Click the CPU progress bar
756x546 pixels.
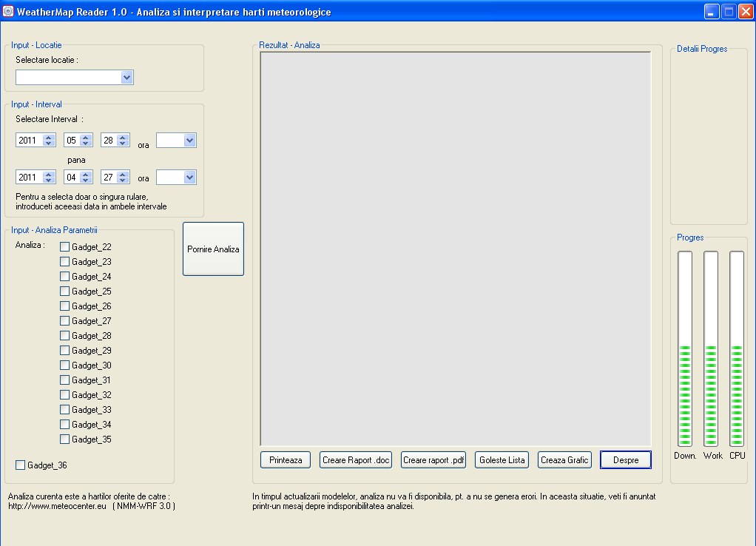click(736, 348)
